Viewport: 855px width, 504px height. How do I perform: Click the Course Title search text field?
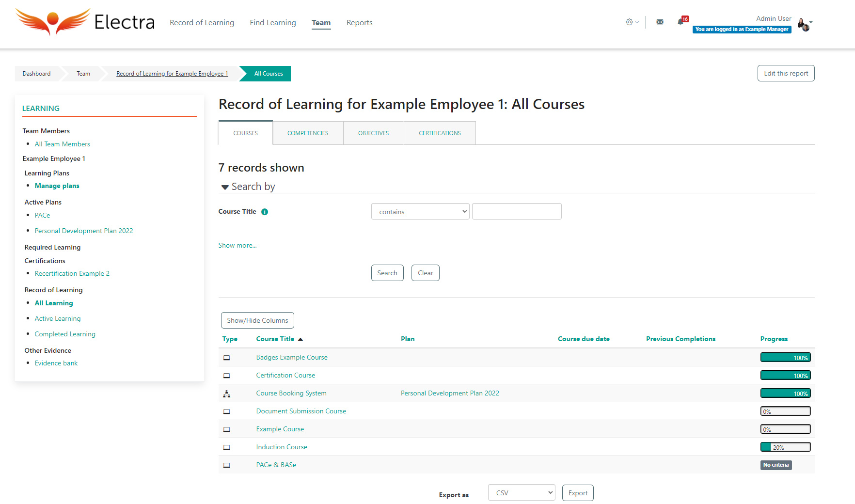(x=517, y=212)
